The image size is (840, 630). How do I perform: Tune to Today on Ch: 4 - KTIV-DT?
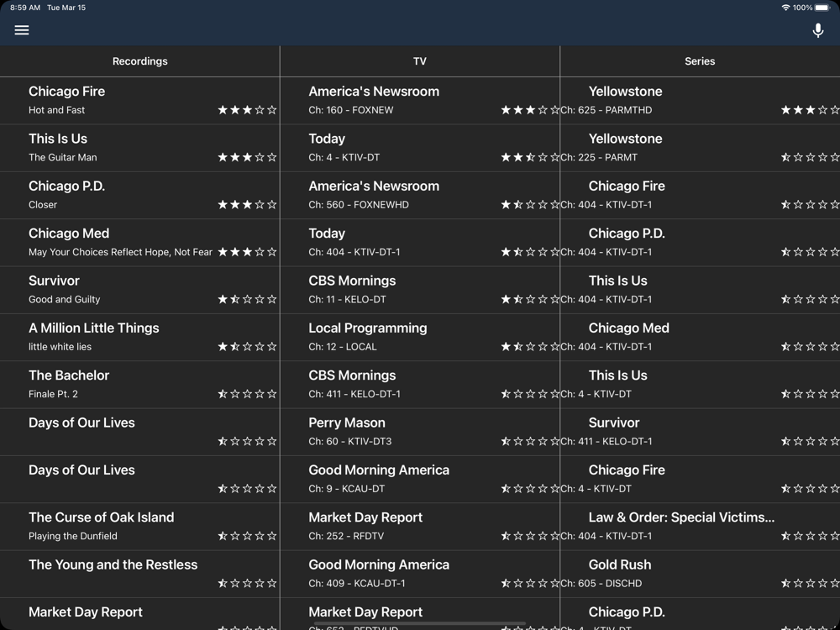[x=419, y=148]
